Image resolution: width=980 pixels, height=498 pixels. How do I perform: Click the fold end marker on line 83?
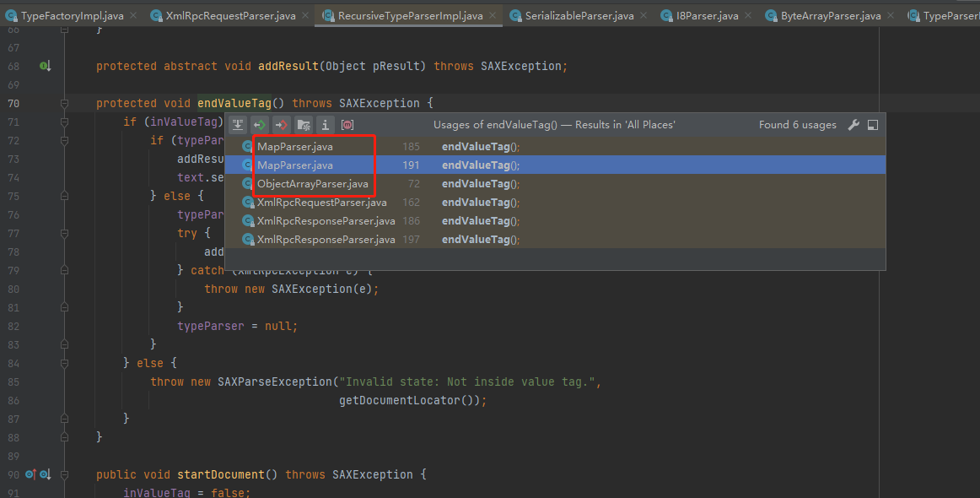point(64,344)
